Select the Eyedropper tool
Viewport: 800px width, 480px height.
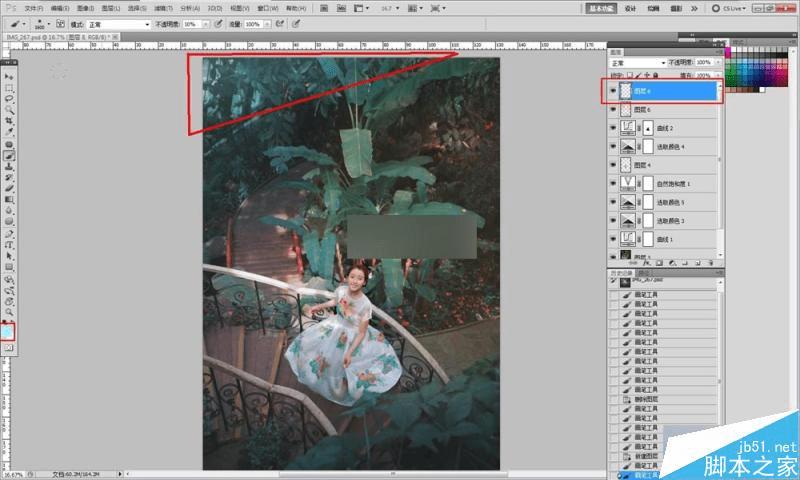click(9, 132)
